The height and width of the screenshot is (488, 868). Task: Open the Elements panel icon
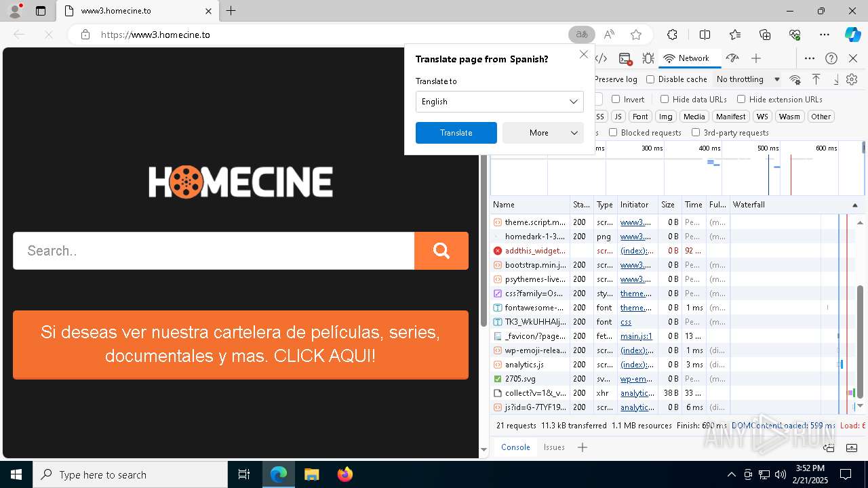click(x=601, y=58)
